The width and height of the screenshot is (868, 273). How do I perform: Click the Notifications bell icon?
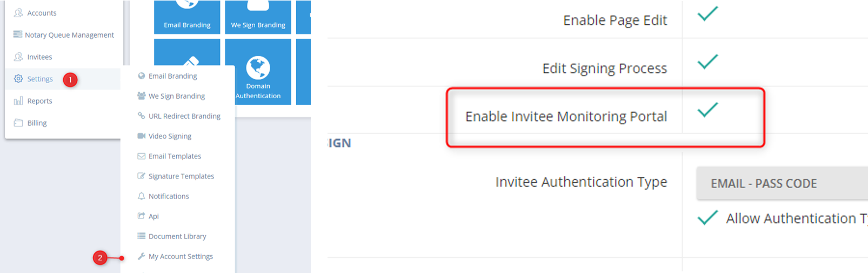click(142, 196)
